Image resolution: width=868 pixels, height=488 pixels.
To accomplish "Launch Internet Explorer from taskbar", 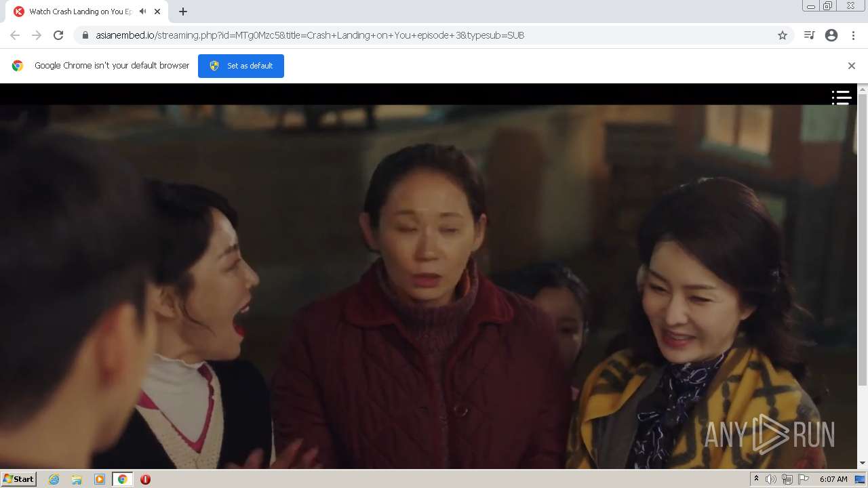I will click(x=54, y=479).
